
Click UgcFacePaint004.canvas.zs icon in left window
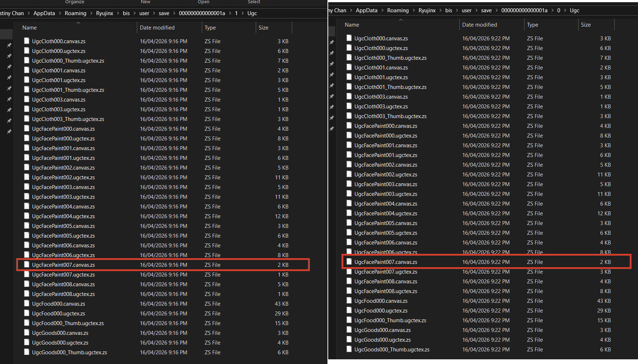coord(27,206)
